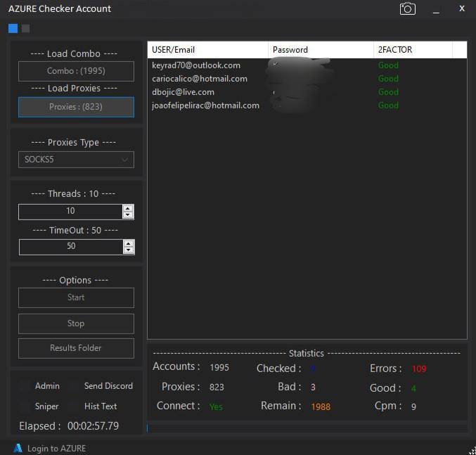Click the Good count value 4

point(413,388)
